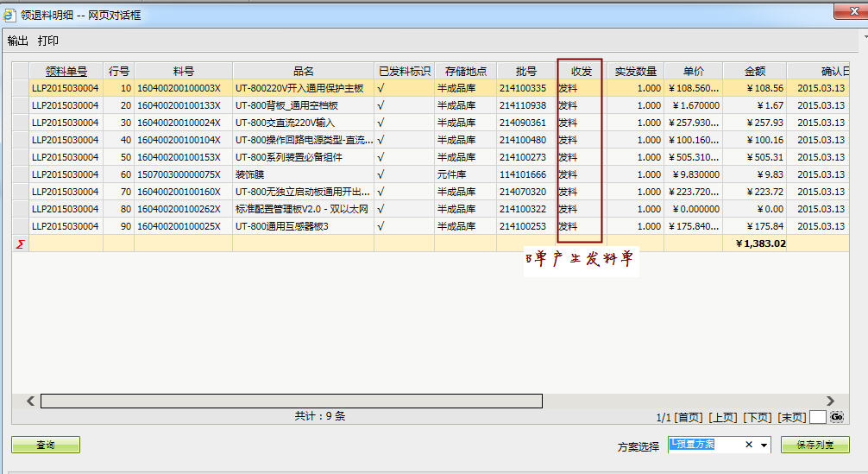This screenshot has width=868, height=474.
Task: Clear the 方案选择 combo with X
Action: (x=749, y=445)
